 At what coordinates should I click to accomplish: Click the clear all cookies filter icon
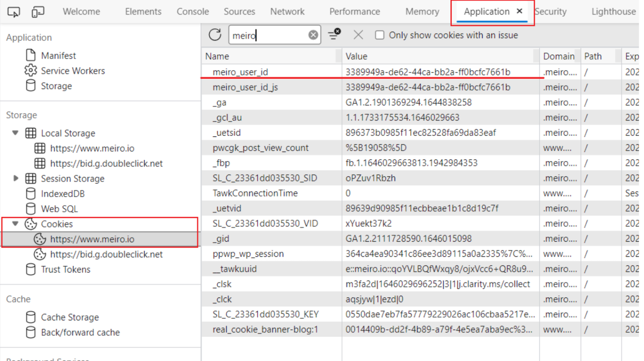pos(334,35)
